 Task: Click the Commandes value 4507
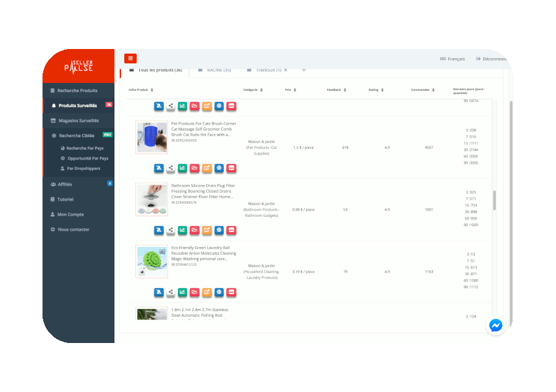point(428,148)
